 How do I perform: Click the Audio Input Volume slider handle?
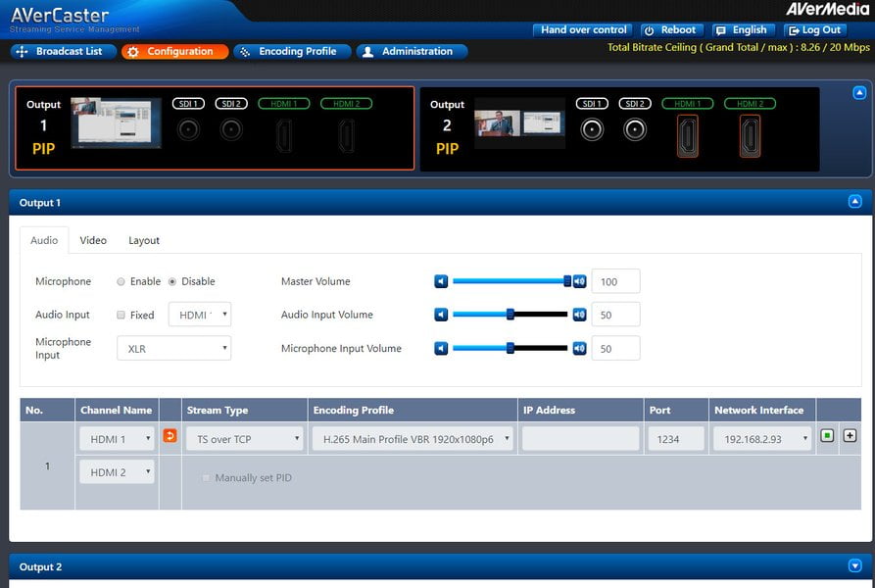point(510,315)
